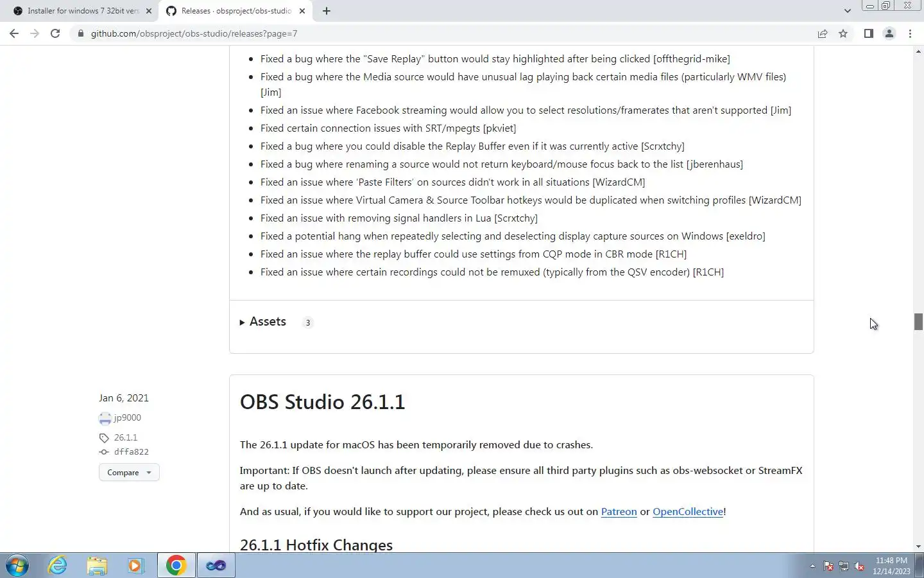The image size is (924, 578).
Task: Open the tab search chevron
Action: tap(847, 11)
